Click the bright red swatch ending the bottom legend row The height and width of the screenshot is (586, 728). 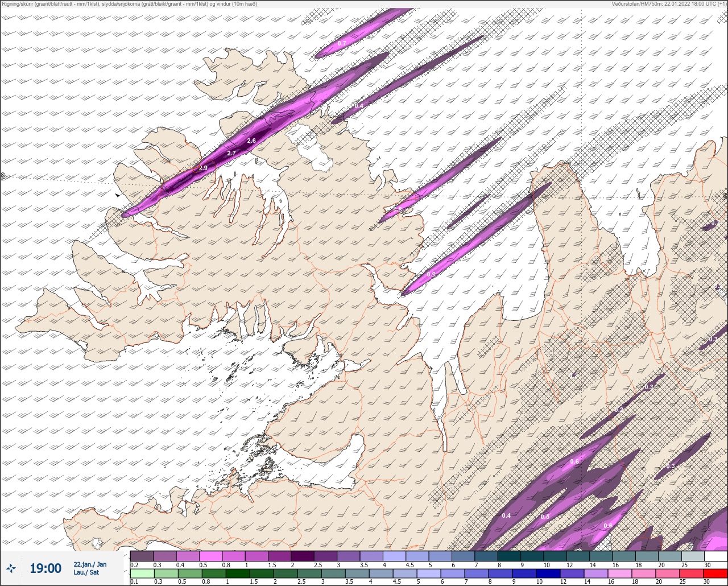[x=715, y=572]
